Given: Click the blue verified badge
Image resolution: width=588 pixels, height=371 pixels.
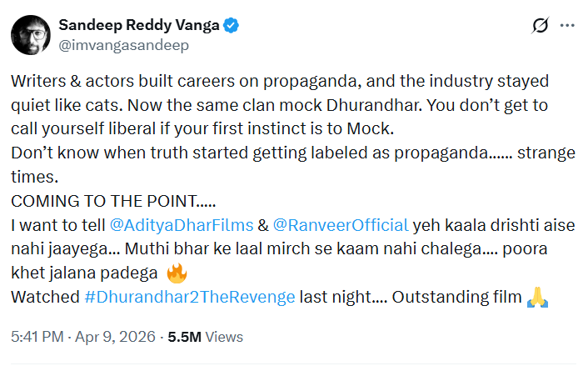Looking at the screenshot, I should [232, 26].
